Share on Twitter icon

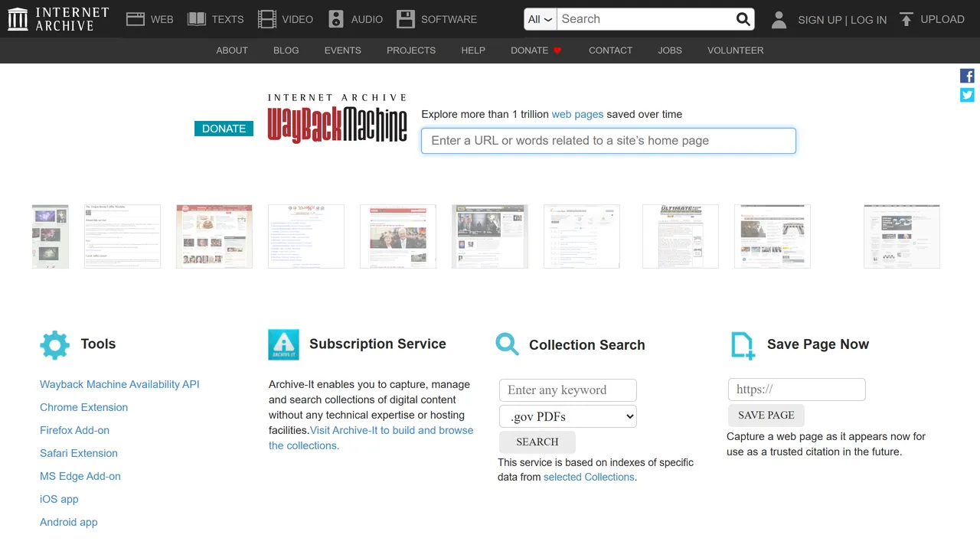pos(968,95)
